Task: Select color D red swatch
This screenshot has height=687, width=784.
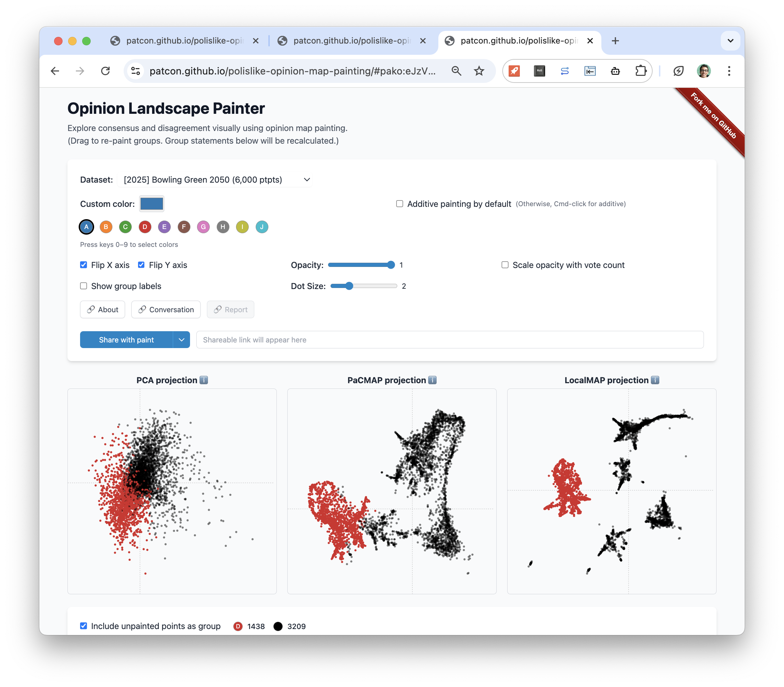Action: tap(145, 227)
